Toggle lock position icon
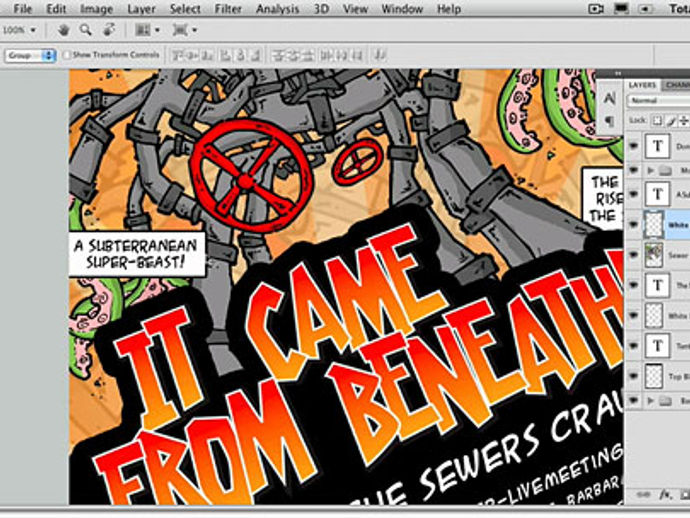The image size is (690, 518). click(684, 120)
